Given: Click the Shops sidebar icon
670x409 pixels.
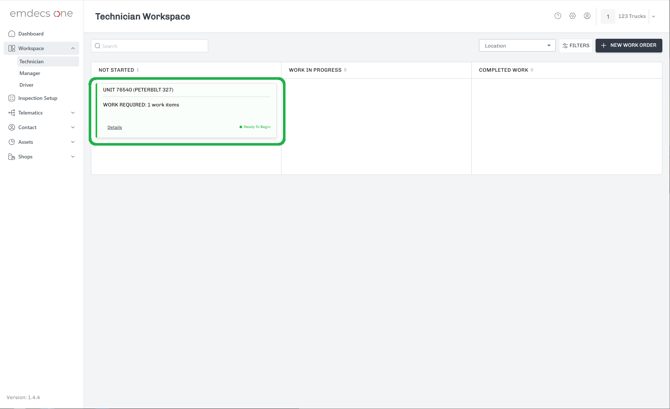Looking at the screenshot, I should 12,156.
